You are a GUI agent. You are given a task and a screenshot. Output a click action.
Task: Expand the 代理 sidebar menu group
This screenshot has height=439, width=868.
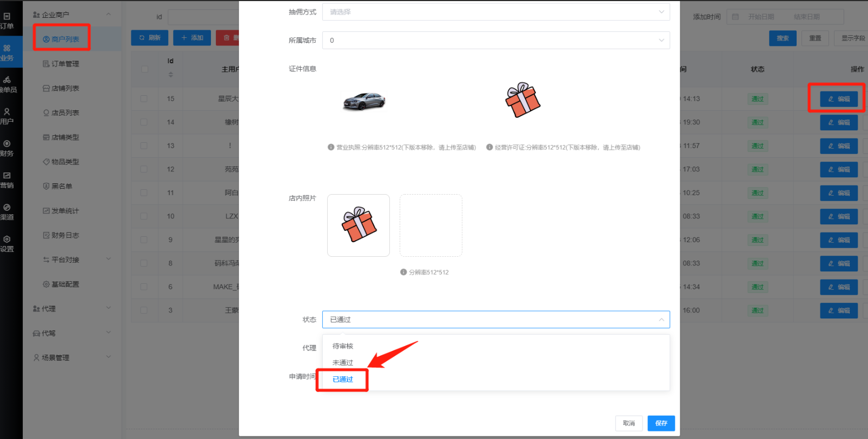click(71, 309)
